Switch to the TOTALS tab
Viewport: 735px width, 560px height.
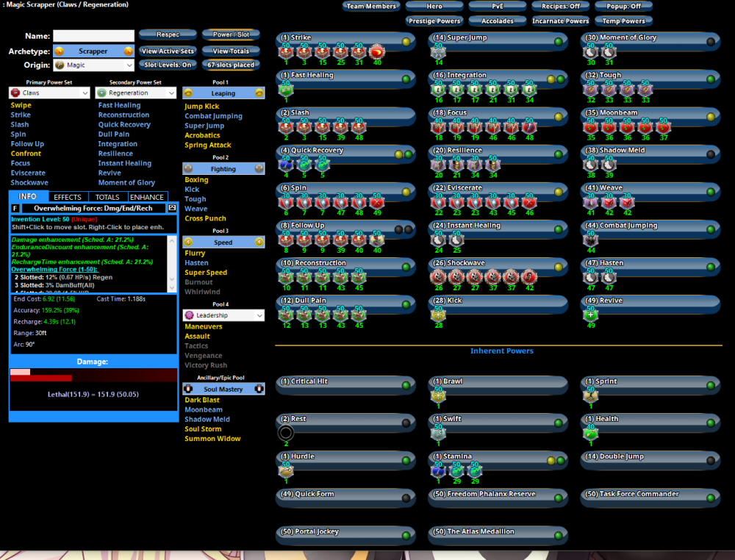107,196
